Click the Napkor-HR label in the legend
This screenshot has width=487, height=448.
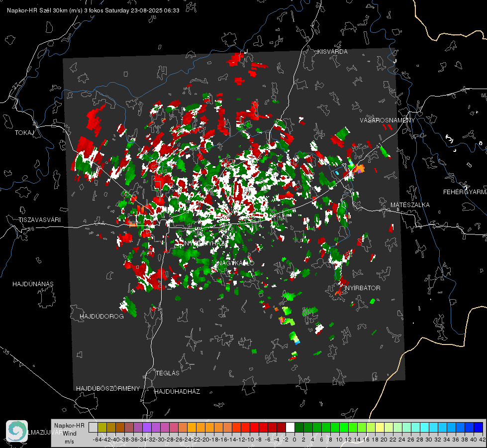click(69, 426)
